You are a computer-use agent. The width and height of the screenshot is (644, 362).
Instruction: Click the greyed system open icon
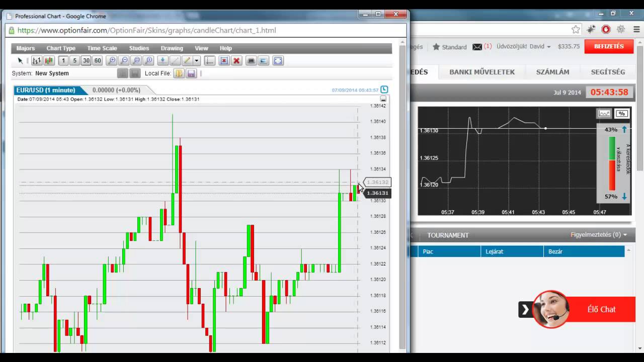[123, 73]
